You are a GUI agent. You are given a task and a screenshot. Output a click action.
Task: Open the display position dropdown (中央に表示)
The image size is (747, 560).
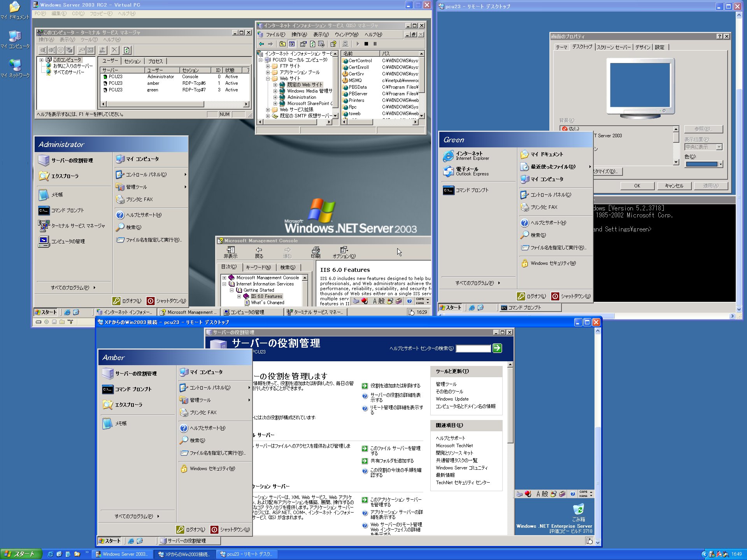click(x=719, y=147)
